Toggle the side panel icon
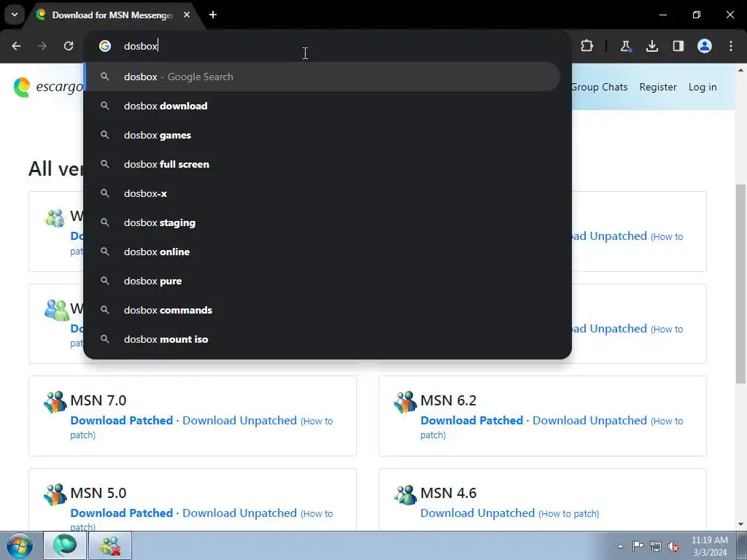The width and height of the screenshot is (747, 560). [678, 46]
